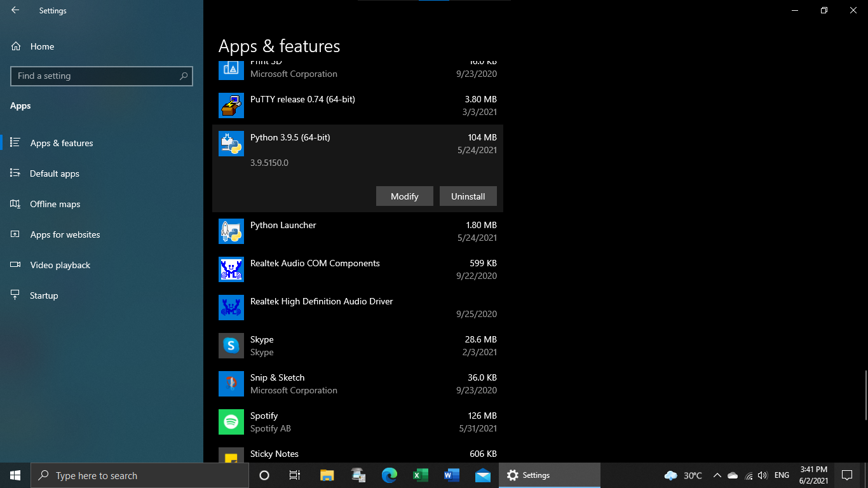
Task: Open the Mail app from the taskbar
Action: click(x=482, y=475)
